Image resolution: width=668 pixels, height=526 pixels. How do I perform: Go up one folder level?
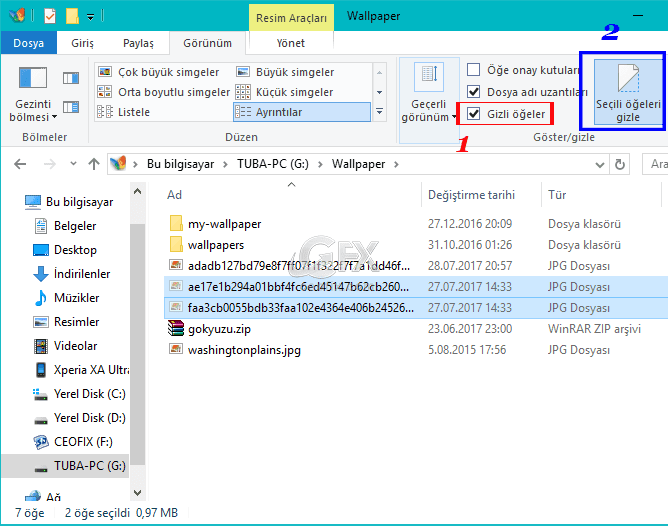94,164
